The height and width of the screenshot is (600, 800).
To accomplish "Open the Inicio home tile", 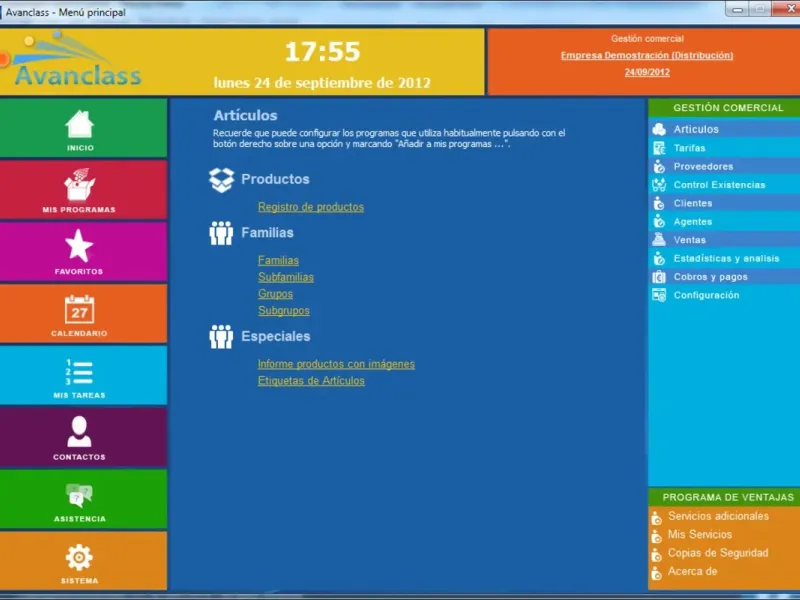I will 83,128.
